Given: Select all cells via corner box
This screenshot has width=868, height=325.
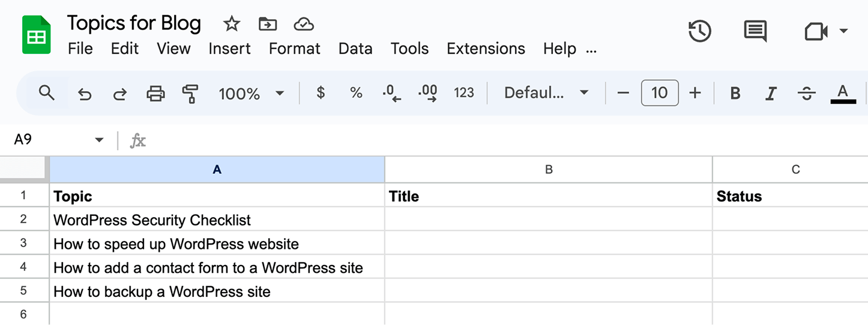Looking at the screenshot, I should [x=23, y=168].
